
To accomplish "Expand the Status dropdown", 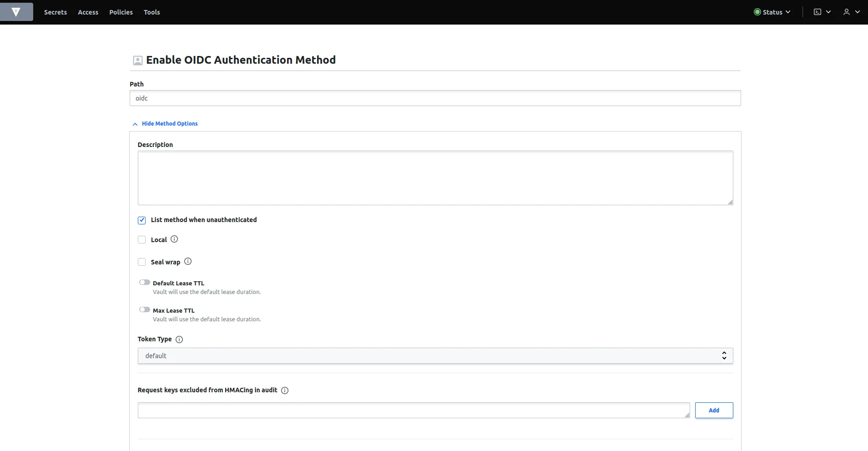I will point(772,12).
